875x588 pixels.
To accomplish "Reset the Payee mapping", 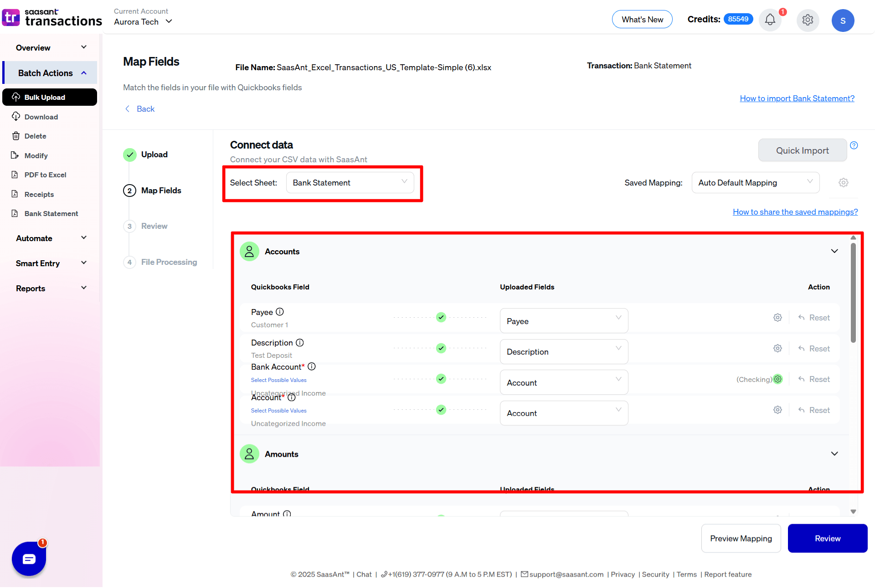I will [x=814, y=318].
